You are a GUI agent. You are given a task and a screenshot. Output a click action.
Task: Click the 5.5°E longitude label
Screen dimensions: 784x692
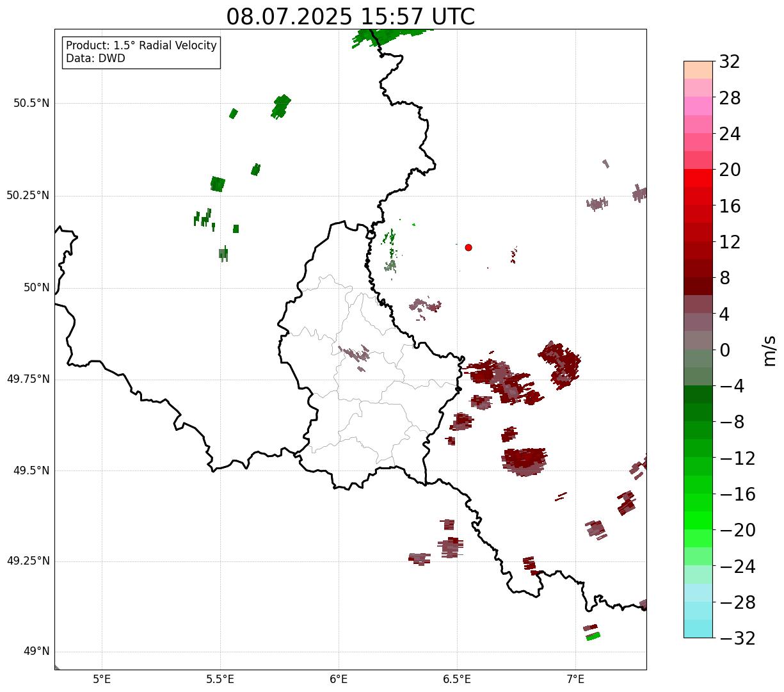click(x=221, y=679)
